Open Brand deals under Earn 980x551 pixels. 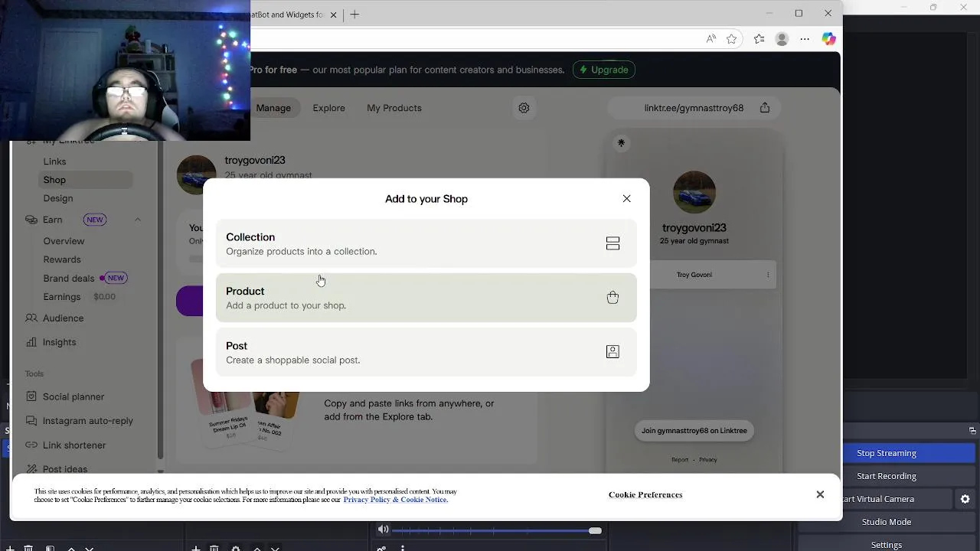[69, 279]
